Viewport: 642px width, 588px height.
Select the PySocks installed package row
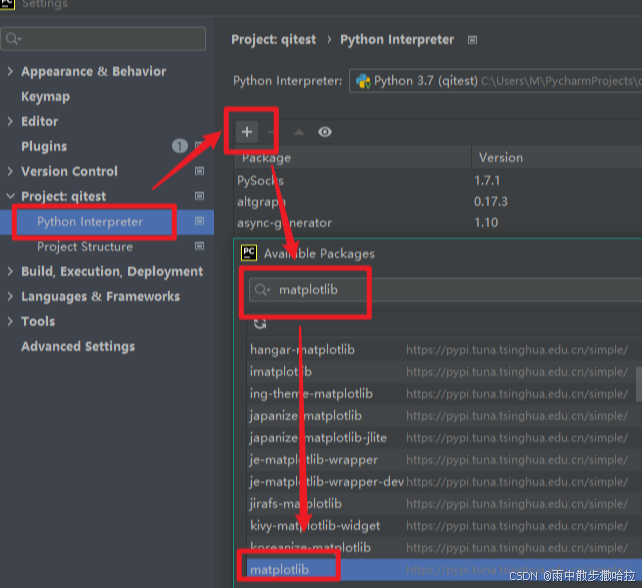pos(438,181)
